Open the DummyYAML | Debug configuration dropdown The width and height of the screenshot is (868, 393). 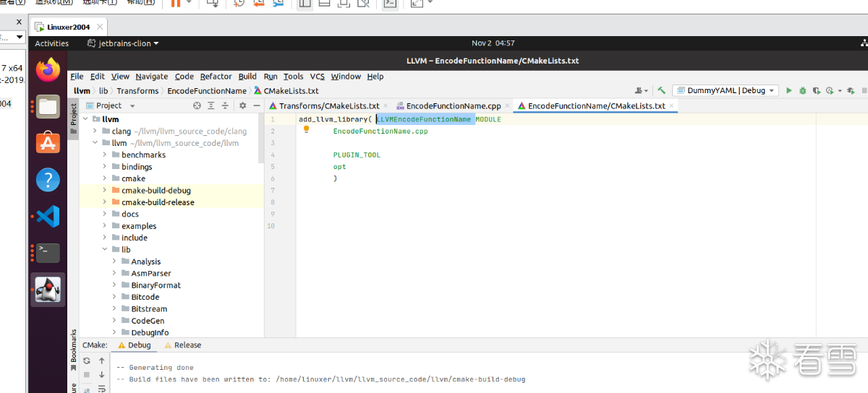tap(725, 90)
